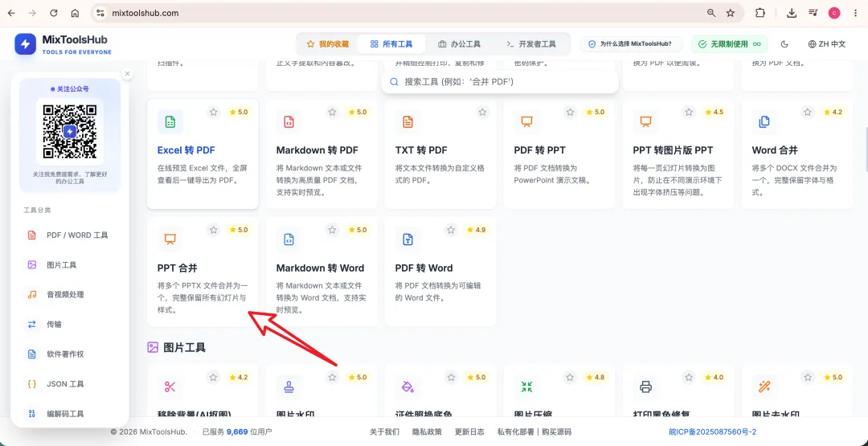Select PDF / WORD 工具 category

[70, 235]
